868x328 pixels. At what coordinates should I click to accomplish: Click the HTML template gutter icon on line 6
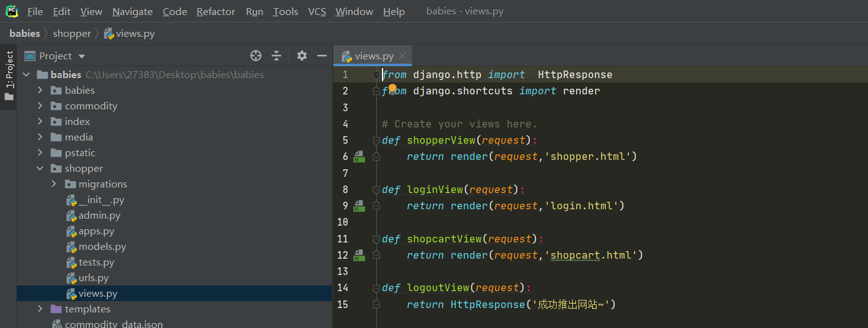coord(359,156)
